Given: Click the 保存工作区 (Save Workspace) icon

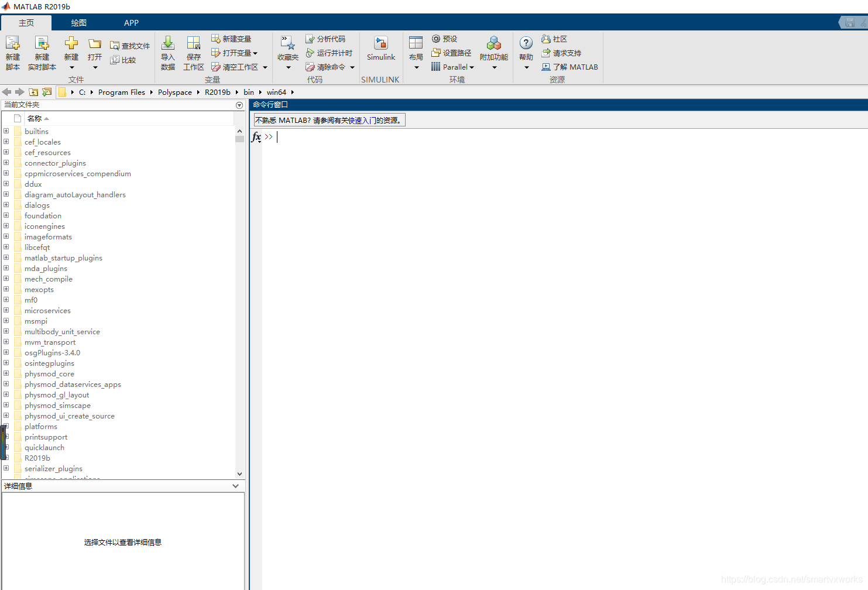Looking at the screenshot, I should tap(194, 43).
